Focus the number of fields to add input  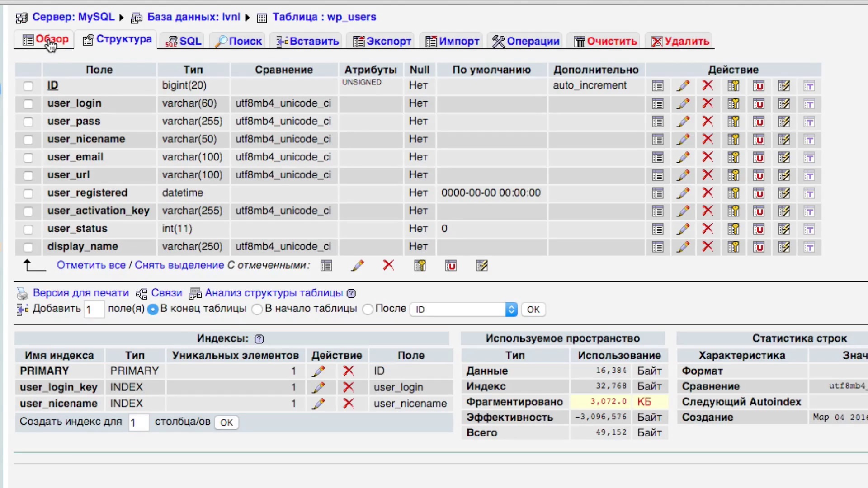pyautogui.click(x=94, y=310)
